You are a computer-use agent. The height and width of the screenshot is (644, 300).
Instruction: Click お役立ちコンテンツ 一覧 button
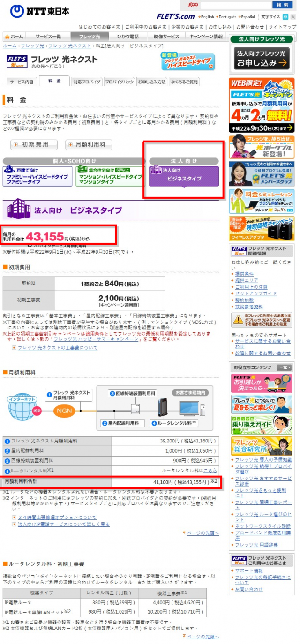(284, 367)
